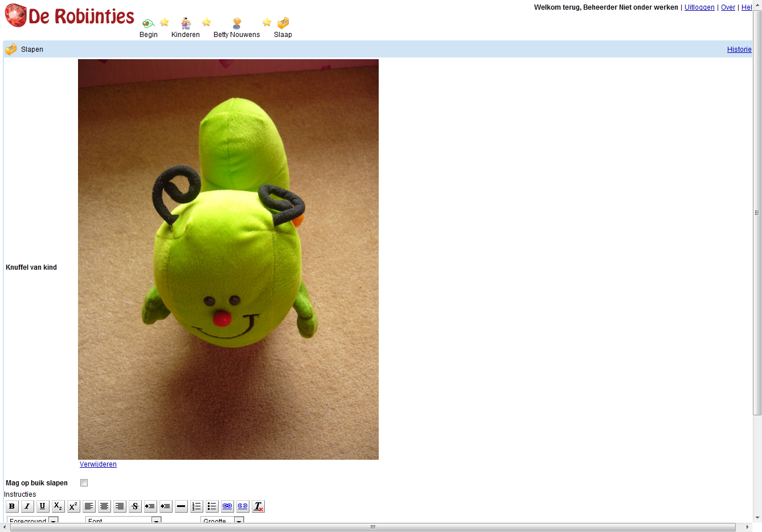The height and width of the screenshot is (532, 762).
Task: Insert a bulleted list
Action: (212, 506)
